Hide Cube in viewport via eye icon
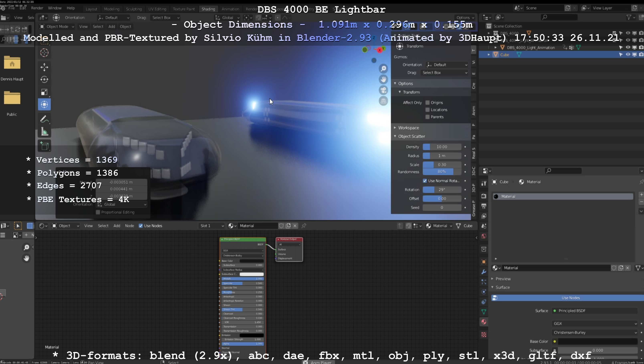This screenshot has width=644, height=364. click(x=628, y=55)
